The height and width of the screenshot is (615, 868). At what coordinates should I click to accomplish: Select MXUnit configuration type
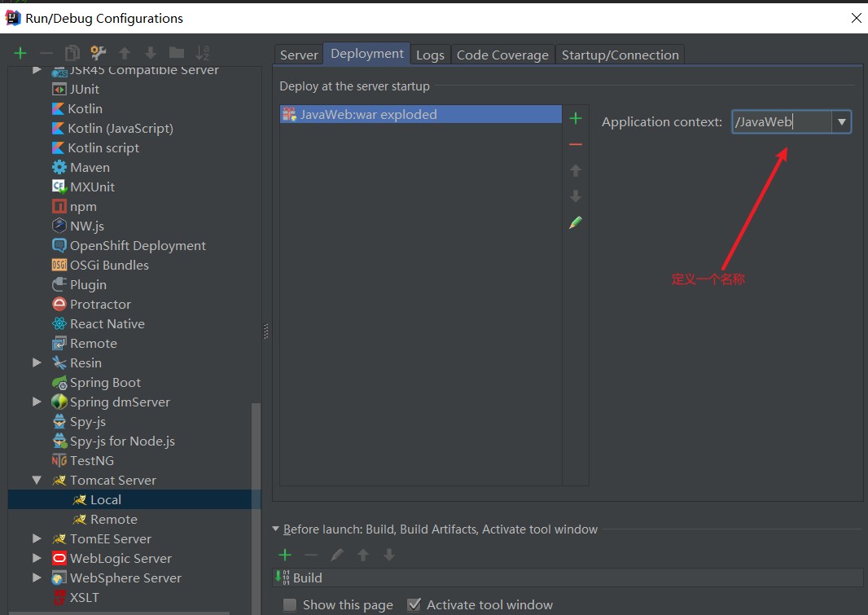click(92, 187)
